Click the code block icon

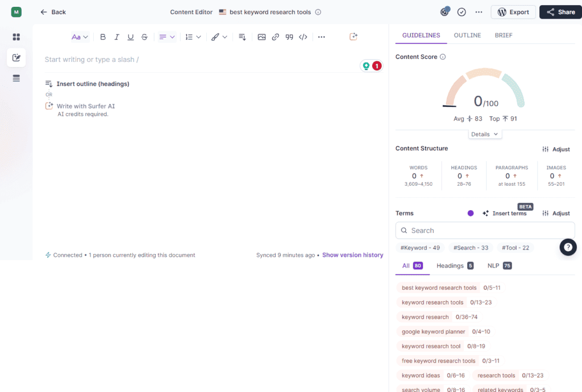tap(303, 36)
